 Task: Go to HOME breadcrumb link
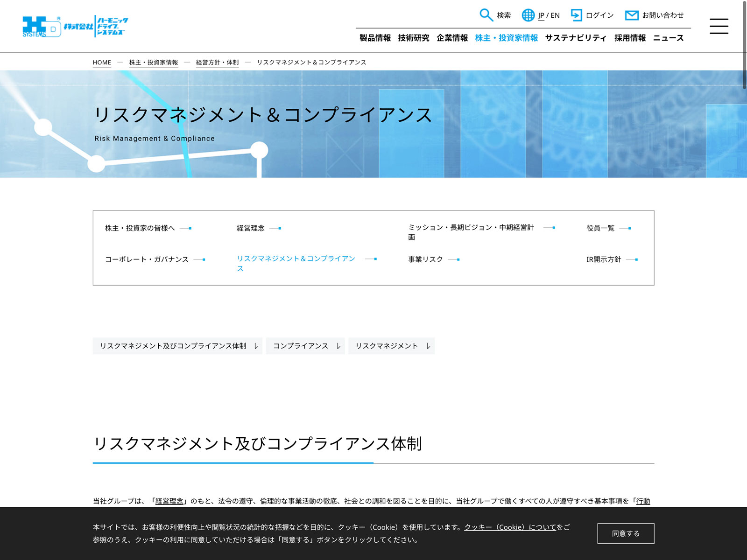coord(102,62)
